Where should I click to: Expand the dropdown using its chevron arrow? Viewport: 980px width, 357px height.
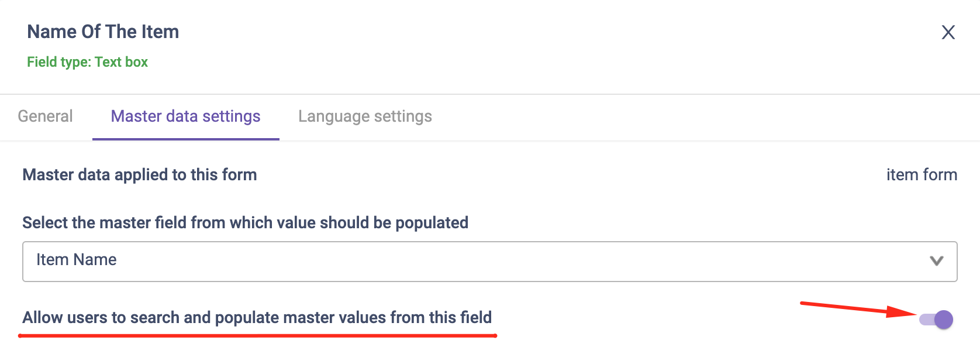click(x=936, y=261)
